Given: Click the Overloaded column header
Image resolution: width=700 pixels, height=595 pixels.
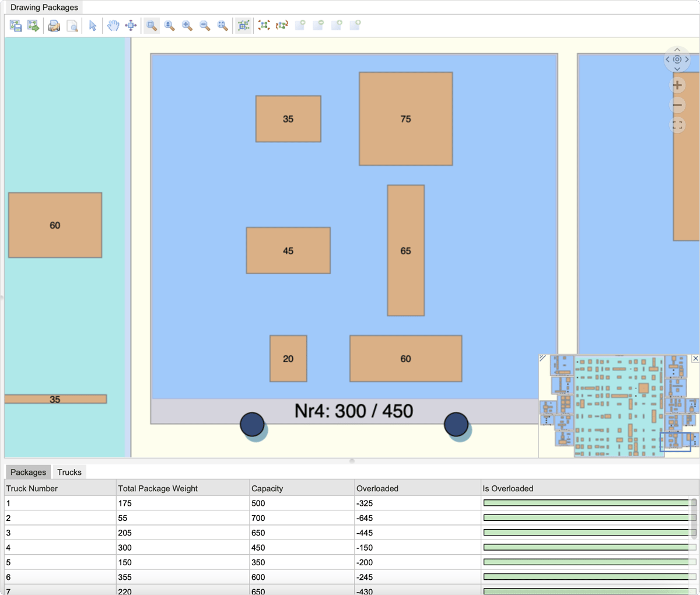Looking at the screenshot, I should [x=418, y=488].
